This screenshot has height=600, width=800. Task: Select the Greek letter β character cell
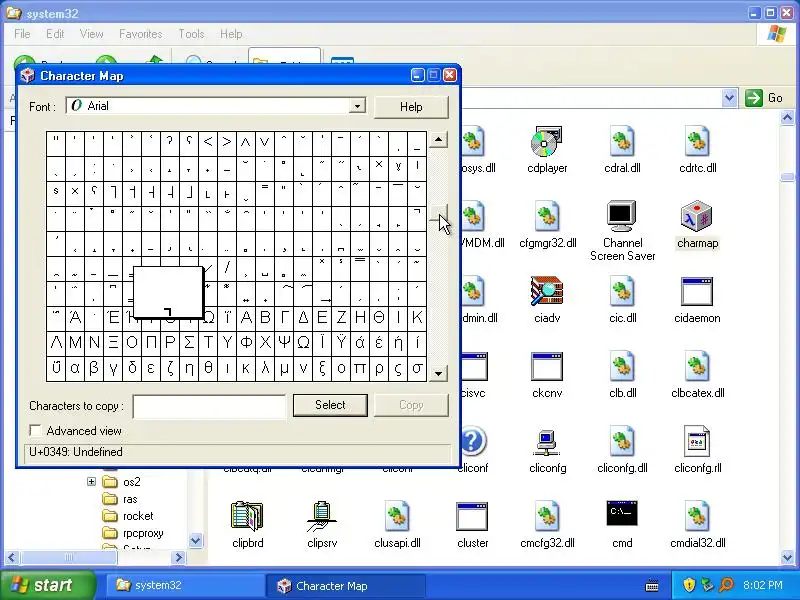point(94,368)
